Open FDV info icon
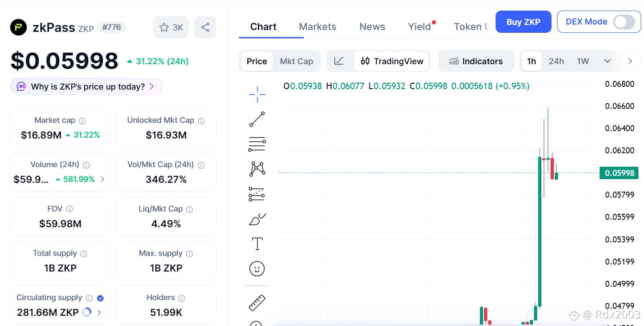This screenshot has height=326, width=644. tap(69, 209)
